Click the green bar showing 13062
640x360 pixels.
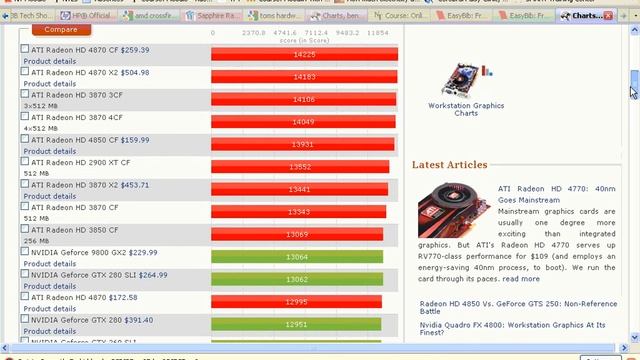click(x=297, y=279)
